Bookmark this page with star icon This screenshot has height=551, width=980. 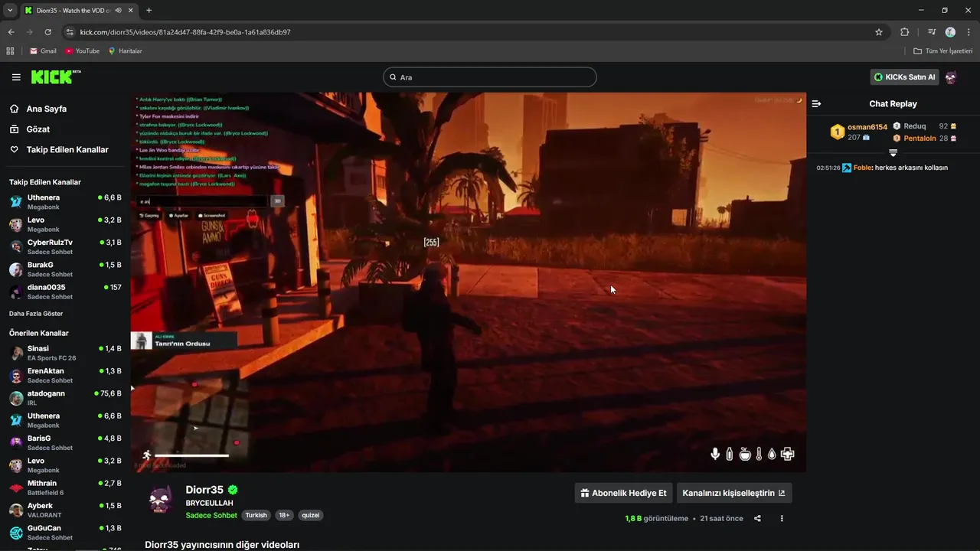pos(879,32)
